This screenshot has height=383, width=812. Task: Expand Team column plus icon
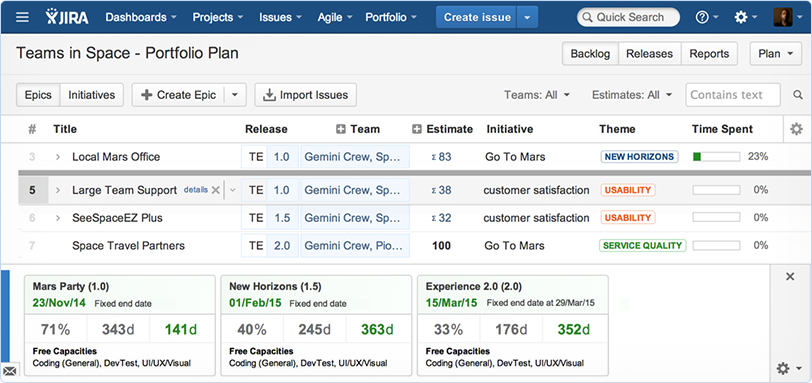340,129
